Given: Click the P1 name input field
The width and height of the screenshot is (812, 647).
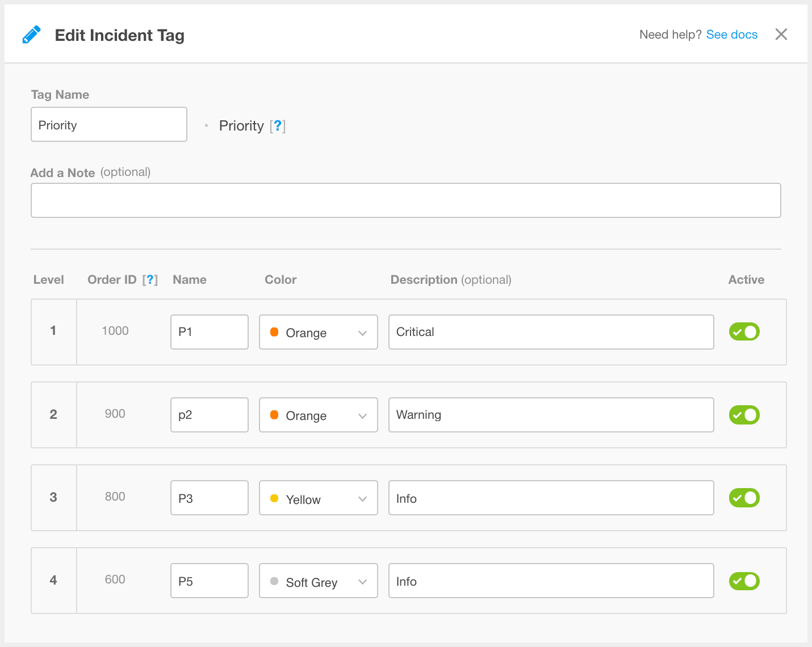Looking at the screenshot, I should (209, 332).
